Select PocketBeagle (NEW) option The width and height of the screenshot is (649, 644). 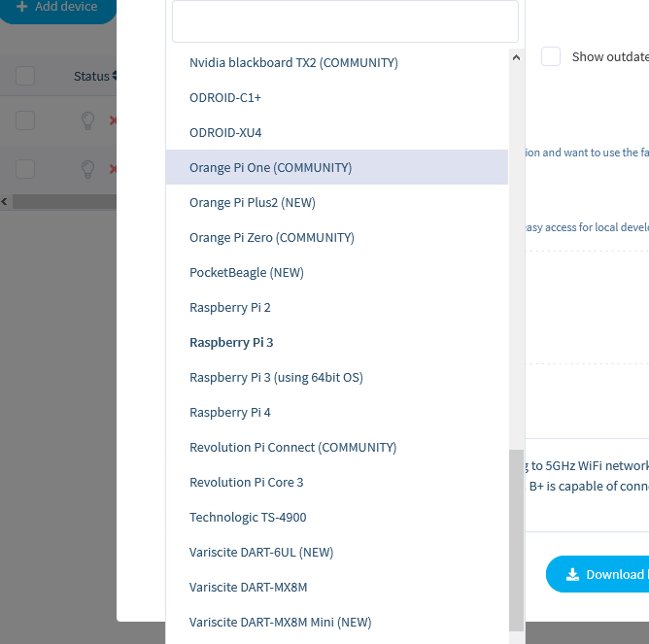(337, 272)
